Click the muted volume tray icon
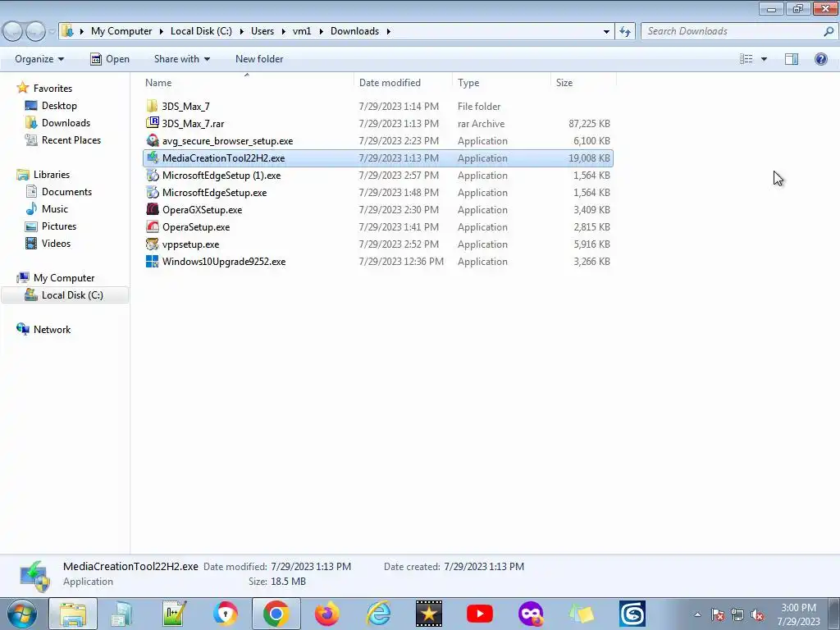840x630 pixels. tap(757, 615)
